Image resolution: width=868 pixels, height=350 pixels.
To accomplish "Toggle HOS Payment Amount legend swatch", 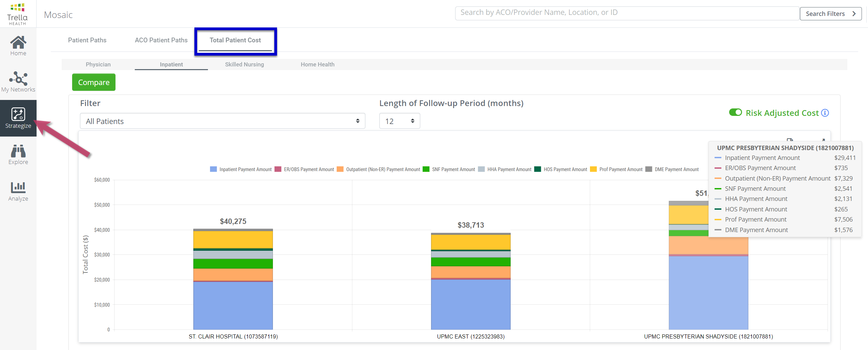I will pyautogui.click(x=537, y=169).
